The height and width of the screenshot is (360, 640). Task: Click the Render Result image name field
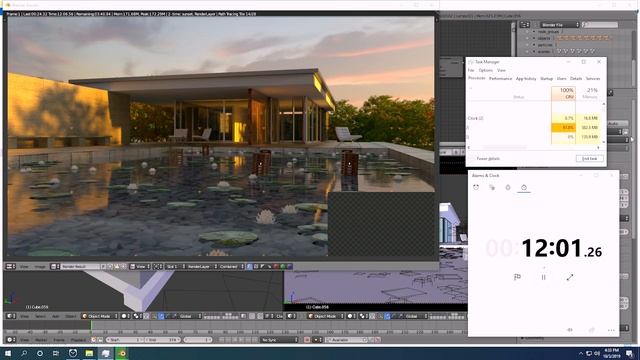click(80, 267)
